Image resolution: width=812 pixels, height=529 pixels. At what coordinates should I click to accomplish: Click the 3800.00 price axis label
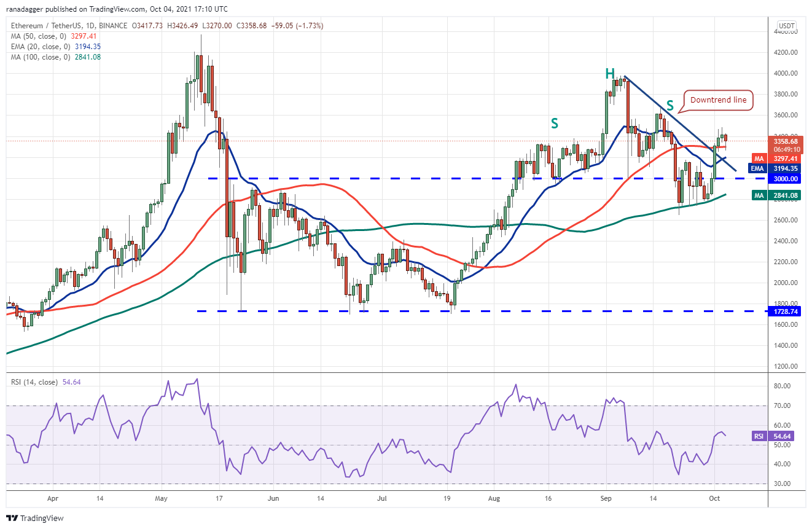(x=786, y=94)
